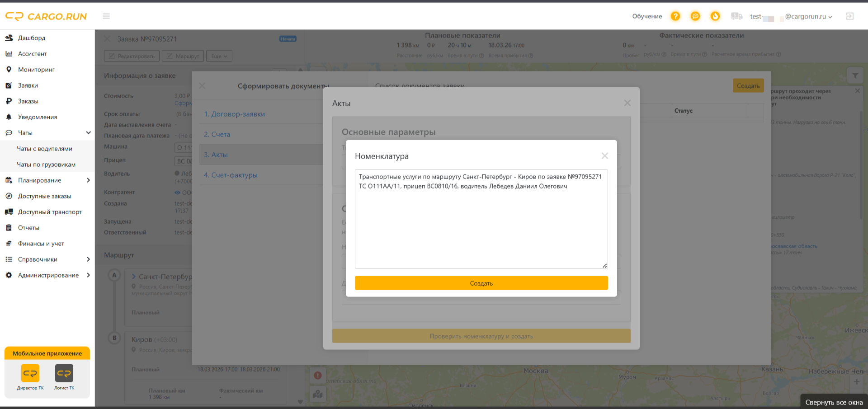The image size is (868, 409).
Task: Collapse the Чаты submenu chevron
Action: (x=88, y=133)
